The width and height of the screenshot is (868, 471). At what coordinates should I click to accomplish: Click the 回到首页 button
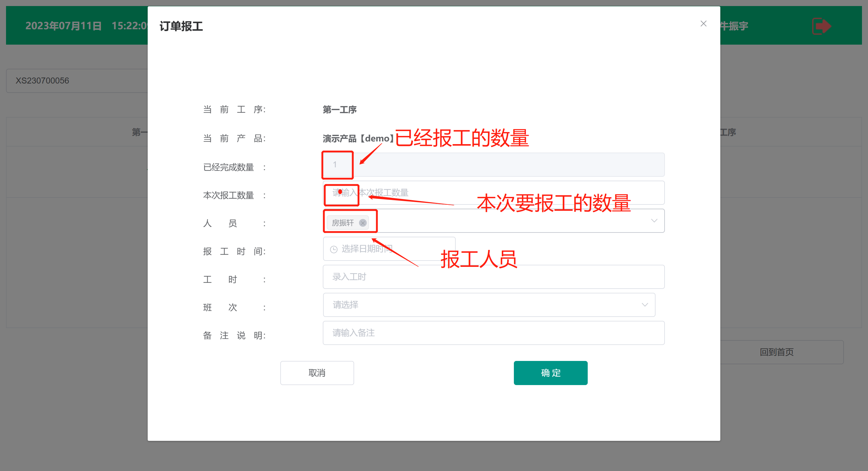tap(776, 352)
